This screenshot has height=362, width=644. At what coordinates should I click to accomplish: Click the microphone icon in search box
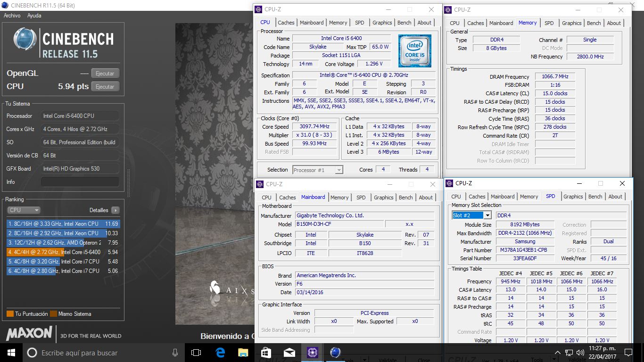[x=175, y=353]
